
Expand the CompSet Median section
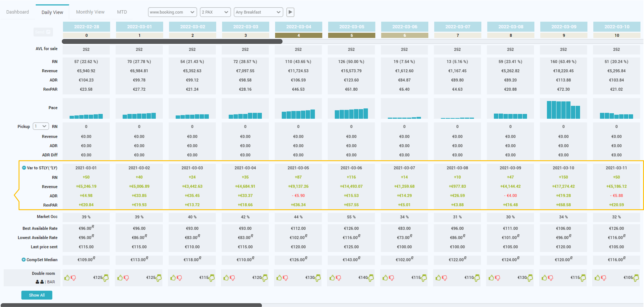[24, 260]
